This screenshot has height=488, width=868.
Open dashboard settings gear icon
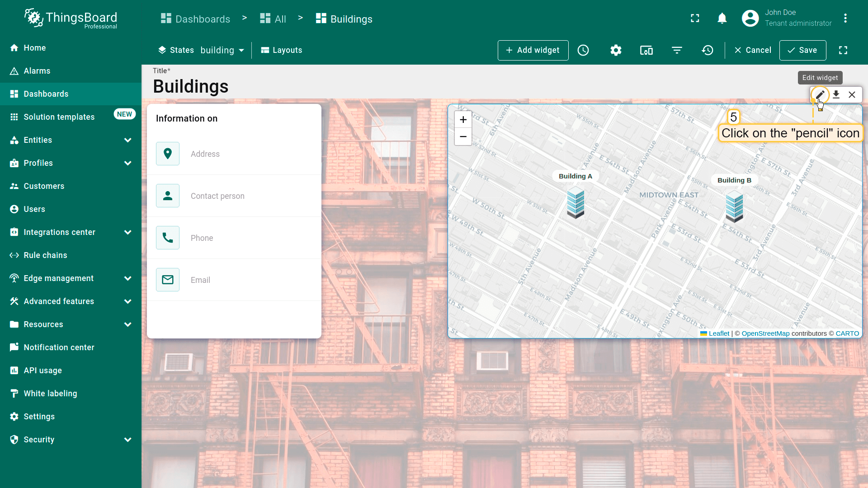[x=616, y=50]
